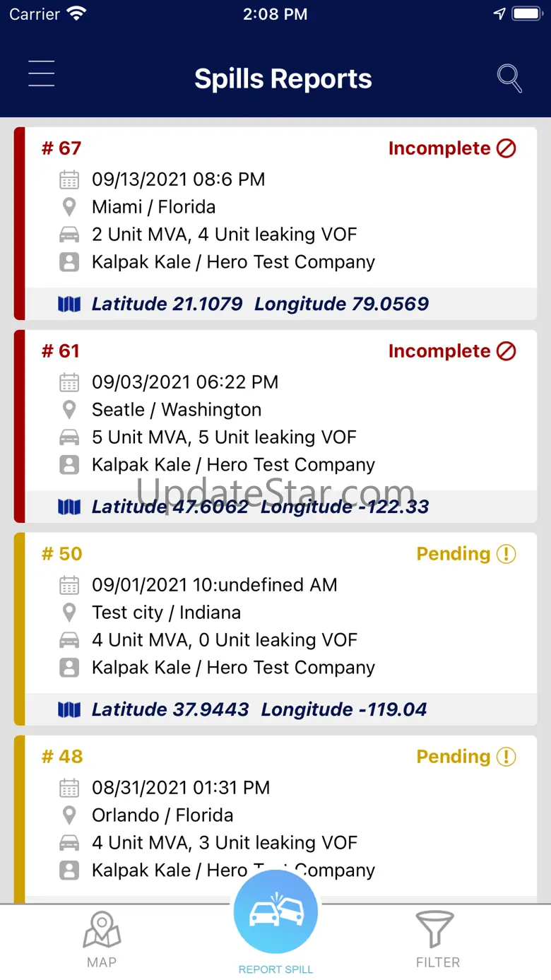Tap the map icon beside Latitude 47.6062
This screenshot has width=551, height=980.
click(x=69, y=507)
